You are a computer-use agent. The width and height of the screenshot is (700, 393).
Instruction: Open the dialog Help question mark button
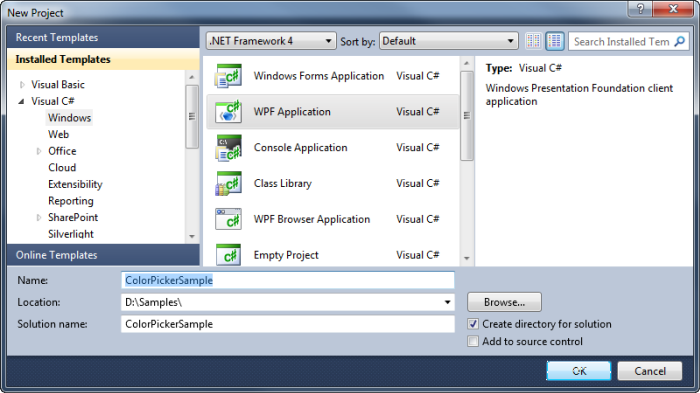coord(640,9)
